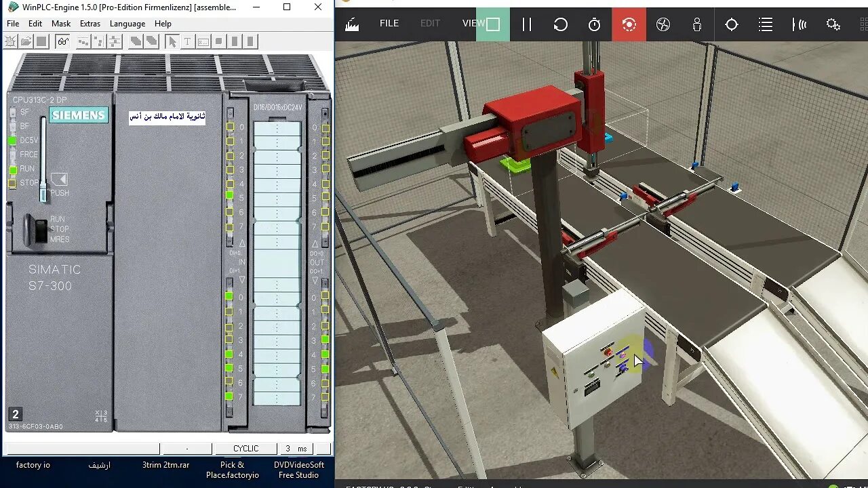Click output LED 3 of lower DO+1 byte
The width and height of the screenshot is (868, 488).
point(325,340)
